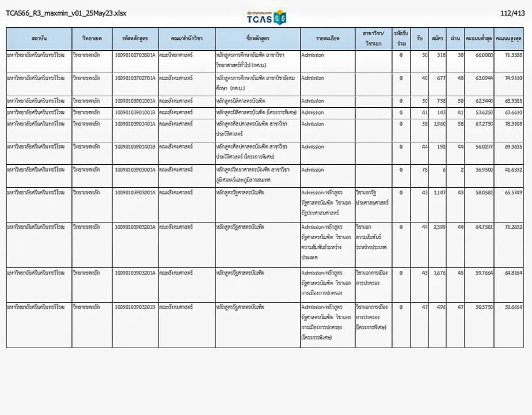This screenshot has height=415, width=532.
Task: Click the คณะ/สำนักวิชา column header
Action: (187, 38)
